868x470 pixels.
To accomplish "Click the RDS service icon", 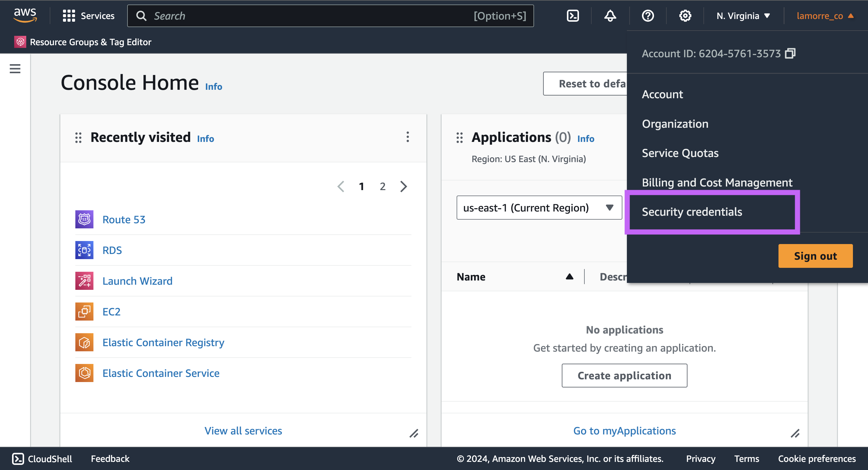I will click(x=84, y=249).
